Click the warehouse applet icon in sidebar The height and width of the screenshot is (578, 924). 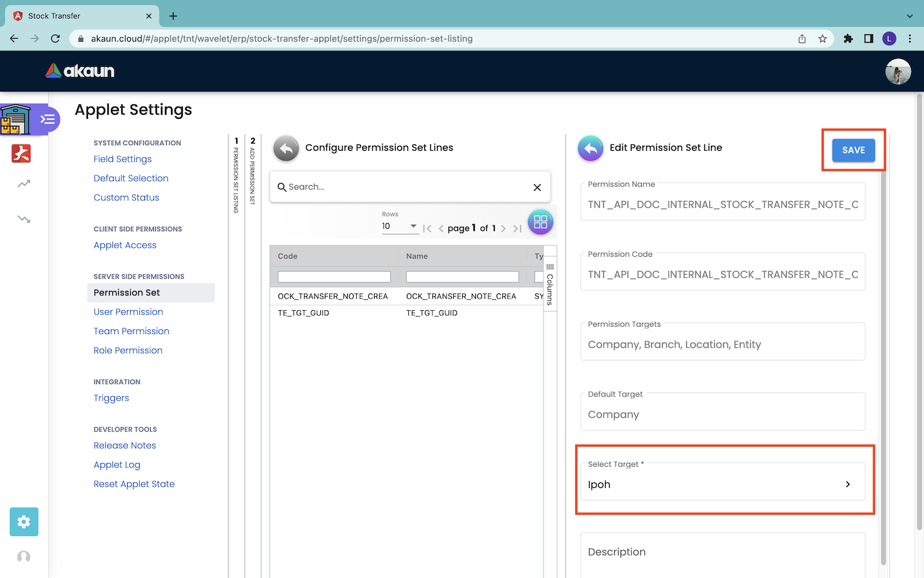click(x=15, y=119)
